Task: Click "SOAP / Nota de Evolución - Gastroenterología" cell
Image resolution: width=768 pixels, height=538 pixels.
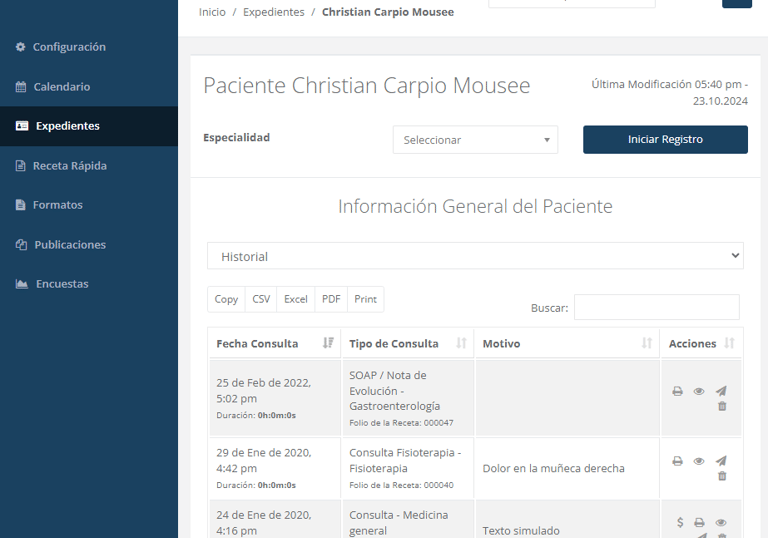Action: [408, 398]
